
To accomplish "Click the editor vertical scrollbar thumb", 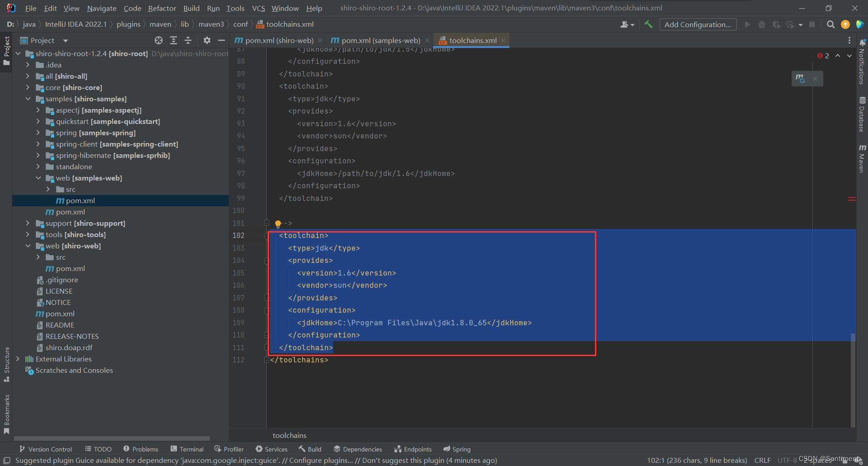I will point(853,380).
